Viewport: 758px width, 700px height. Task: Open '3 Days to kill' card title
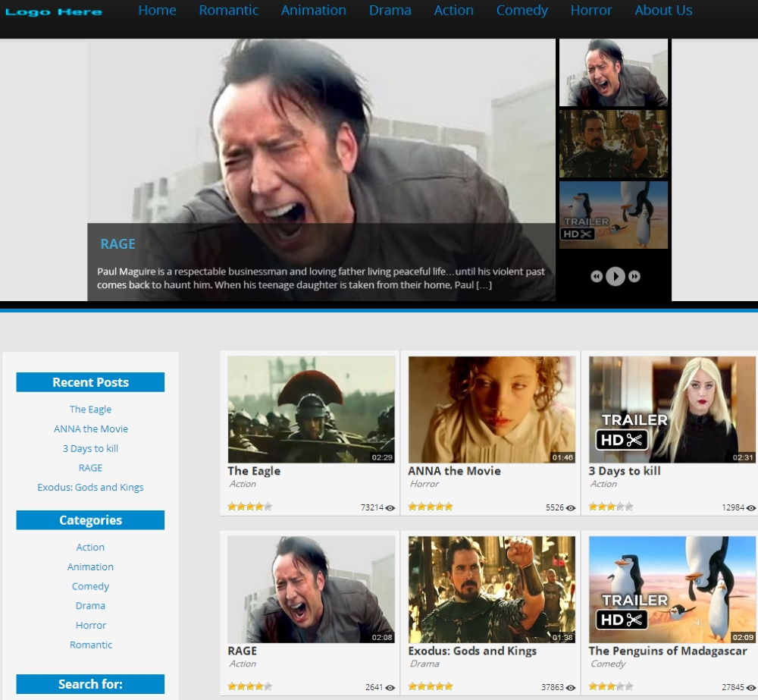point(625,471)
